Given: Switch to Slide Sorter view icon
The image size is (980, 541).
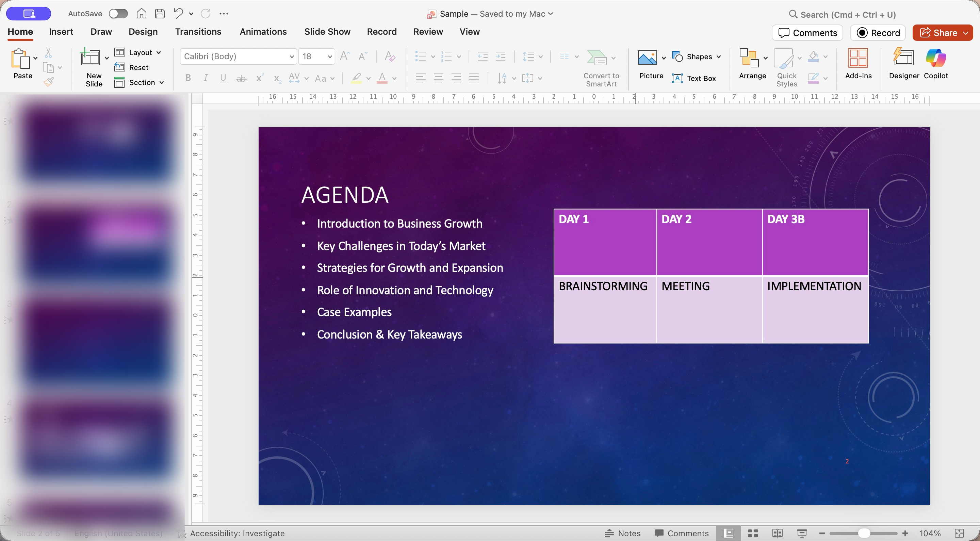Looking at the screenshot, I should [753, 533].
